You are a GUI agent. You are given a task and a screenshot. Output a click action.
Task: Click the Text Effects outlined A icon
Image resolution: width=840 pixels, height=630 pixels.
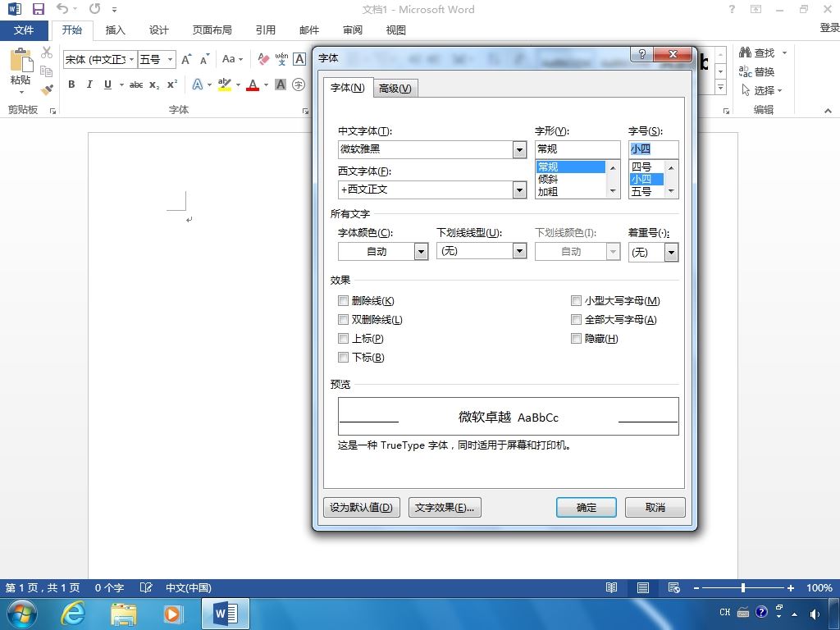(x=198, y=84)
